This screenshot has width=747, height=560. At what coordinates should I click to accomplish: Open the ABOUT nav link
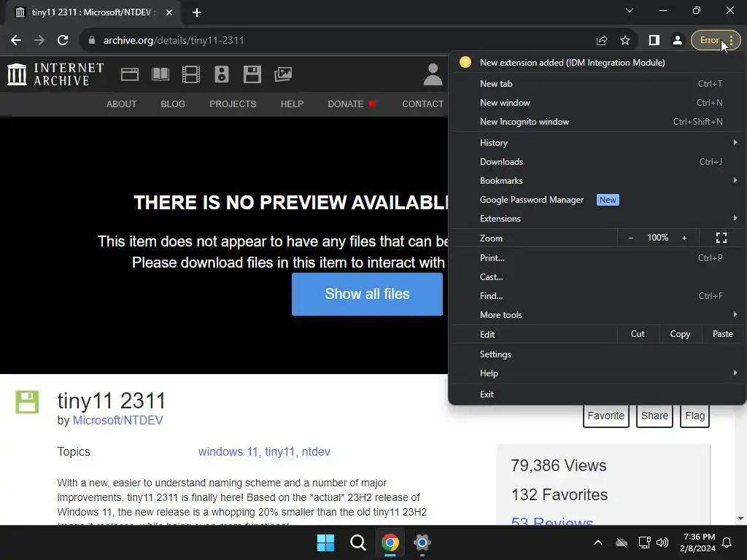122,104
